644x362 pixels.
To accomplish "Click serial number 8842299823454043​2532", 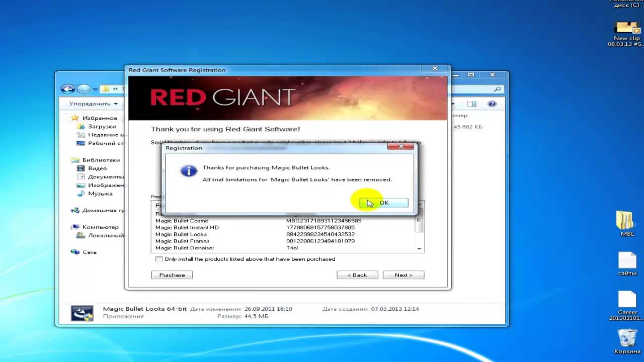I will pyautogui.click(x=320, y=234).
